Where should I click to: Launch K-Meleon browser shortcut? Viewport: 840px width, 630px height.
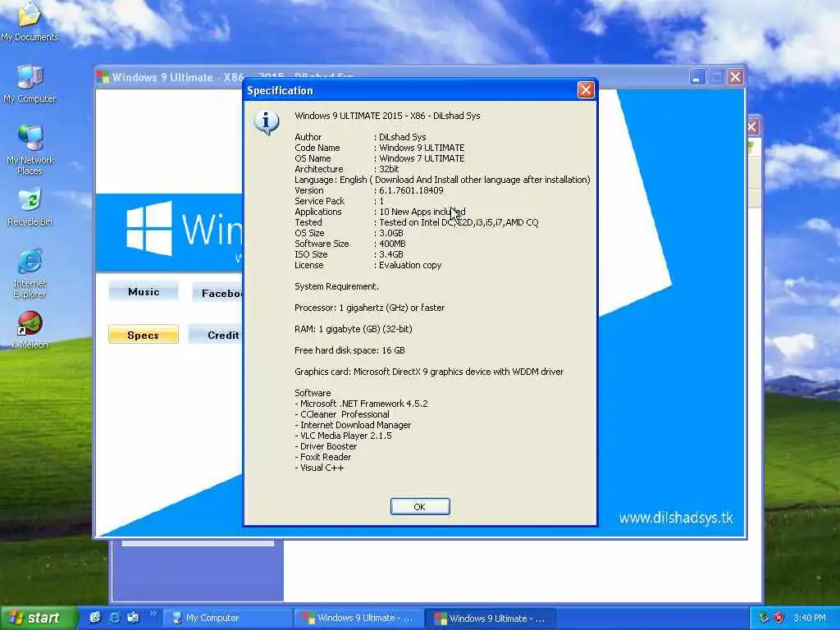[x=30, y=330]
